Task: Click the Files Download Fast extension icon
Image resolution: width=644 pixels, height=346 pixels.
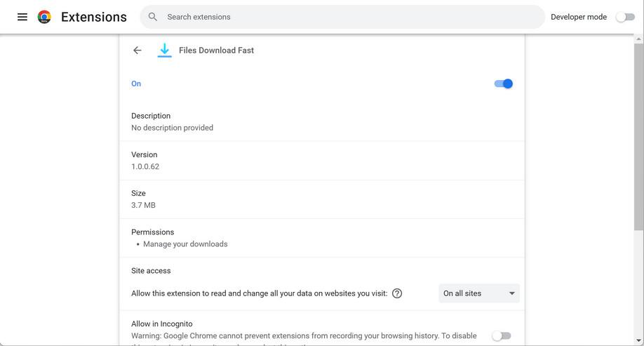Action: click(164, 51)
